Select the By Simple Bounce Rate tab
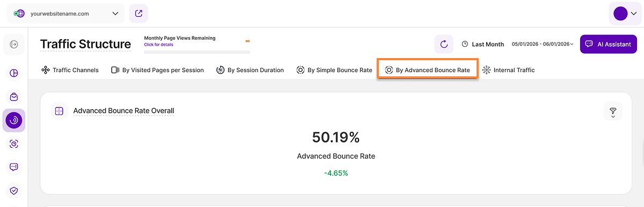 (x=334, y=70)
